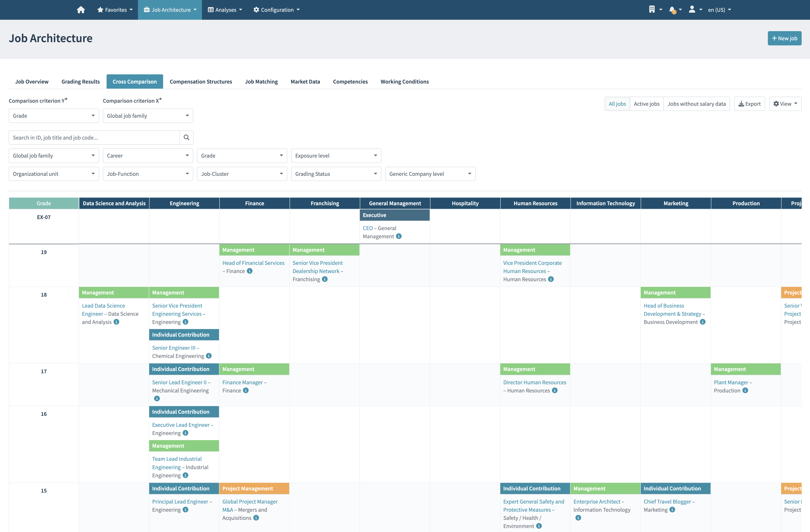
Task: Open the Comparison criterion Y dropdown
Action: pyautogui.click(x=54, y=116)
